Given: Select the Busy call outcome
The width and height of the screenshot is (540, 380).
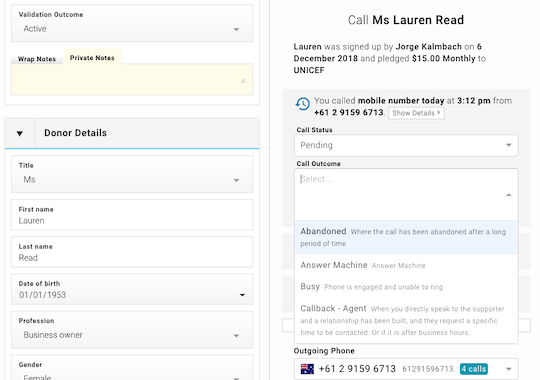Looking at the screenshot, I should (x=406, y=287).
